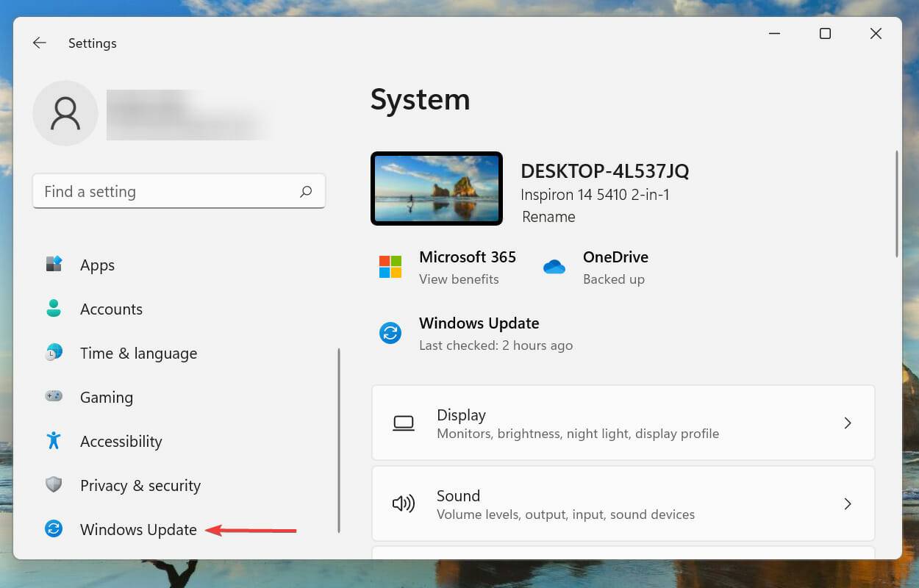Click the System page heading
Screen dimensions: 919x588
(x=420, y=100)
